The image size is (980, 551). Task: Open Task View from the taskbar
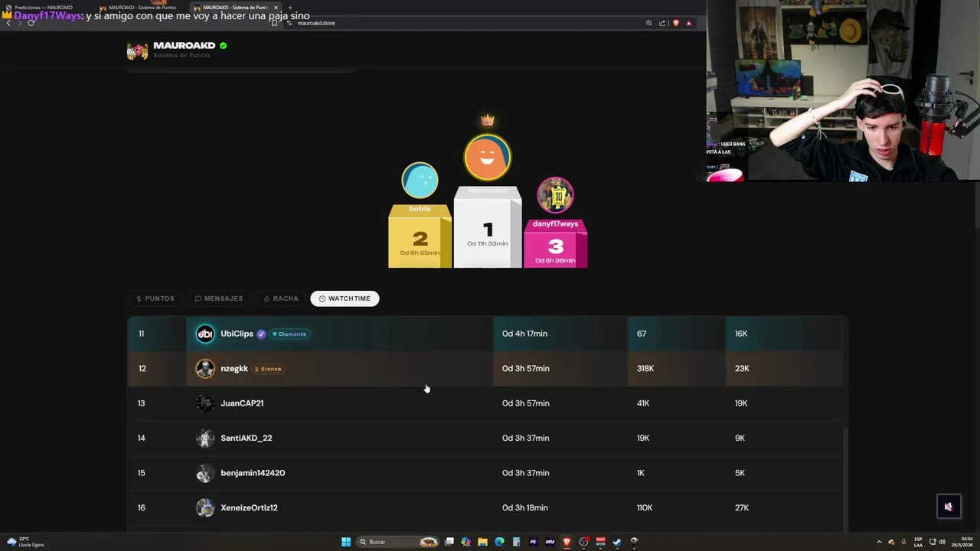[x=449, y=542]
